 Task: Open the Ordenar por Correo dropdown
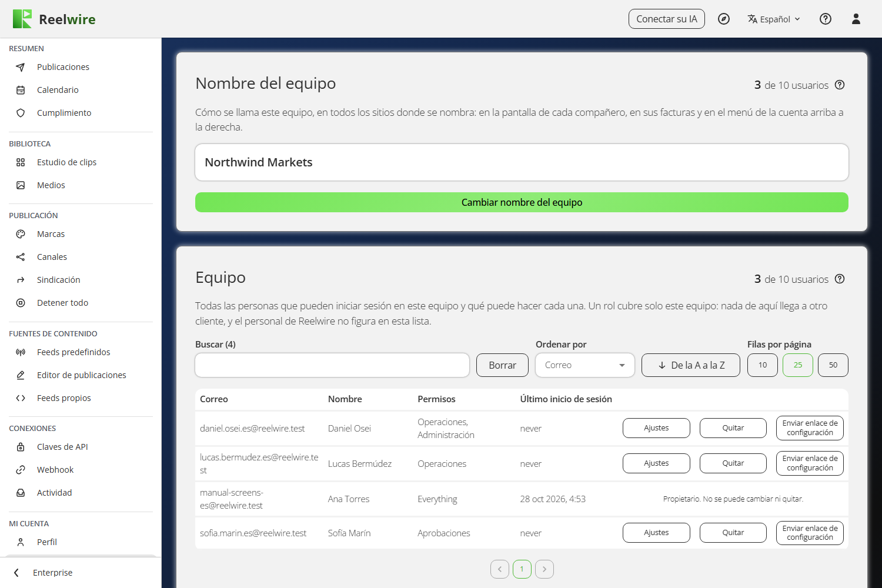pos(585,365)
